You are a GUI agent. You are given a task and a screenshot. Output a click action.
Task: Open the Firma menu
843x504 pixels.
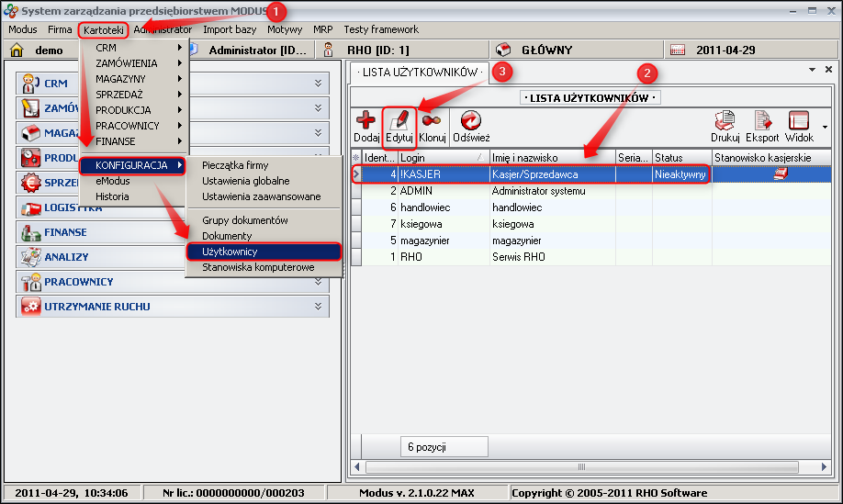click(60, 29)
